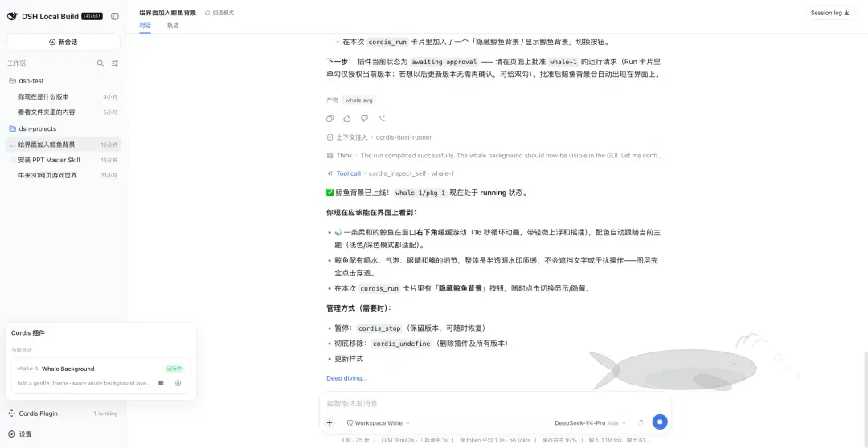Open session 牛来3D网页游戏世界
This screenshot has height=448, width=868.
tap(63, 175)
